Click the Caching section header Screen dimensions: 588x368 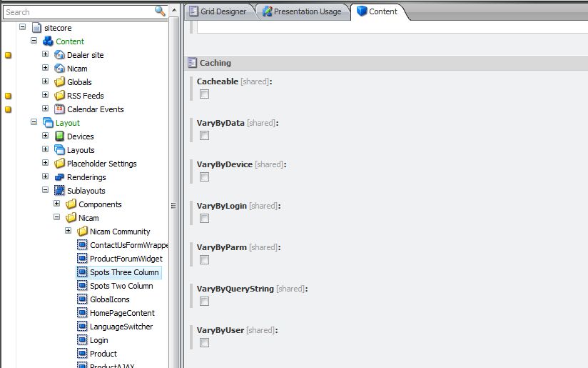point(386,63)
